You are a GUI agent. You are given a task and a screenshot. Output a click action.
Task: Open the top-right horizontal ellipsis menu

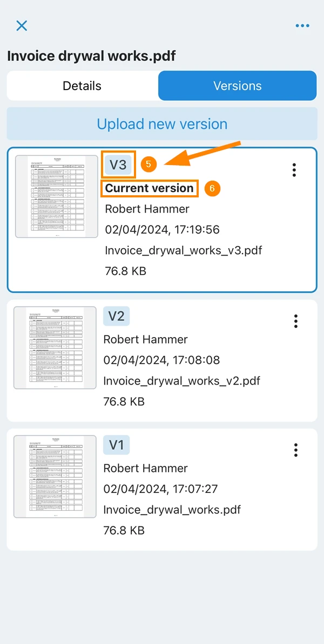[x=302, y=26]
